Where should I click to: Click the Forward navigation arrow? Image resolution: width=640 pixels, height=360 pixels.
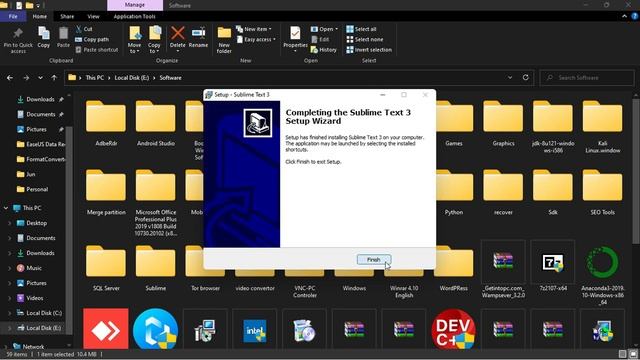[x=26, y=78]
